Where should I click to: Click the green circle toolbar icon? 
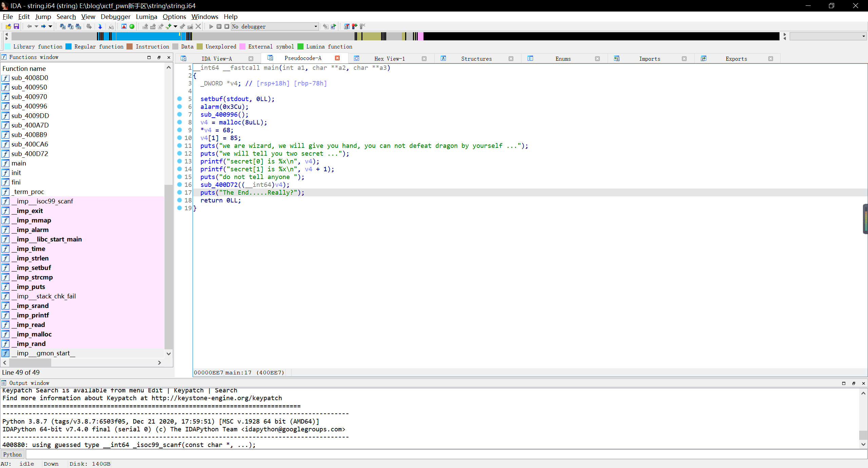(132, 26)
